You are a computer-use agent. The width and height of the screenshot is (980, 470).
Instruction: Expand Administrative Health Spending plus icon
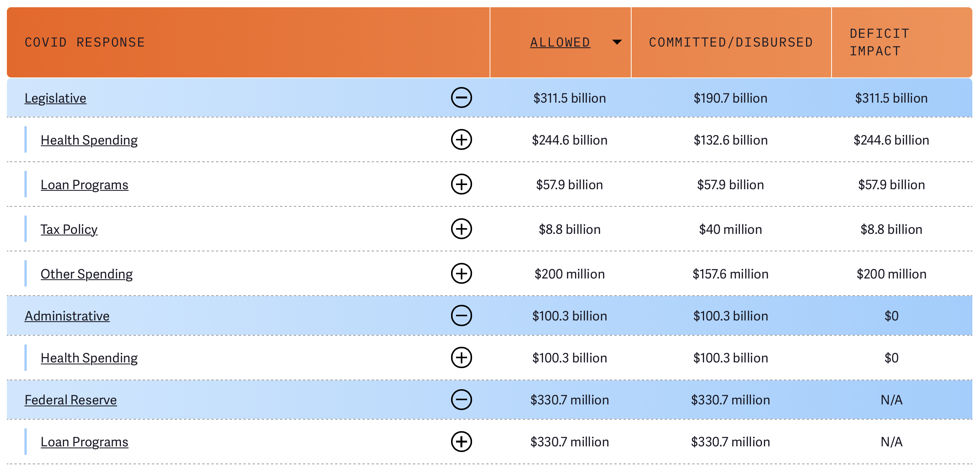461,357
